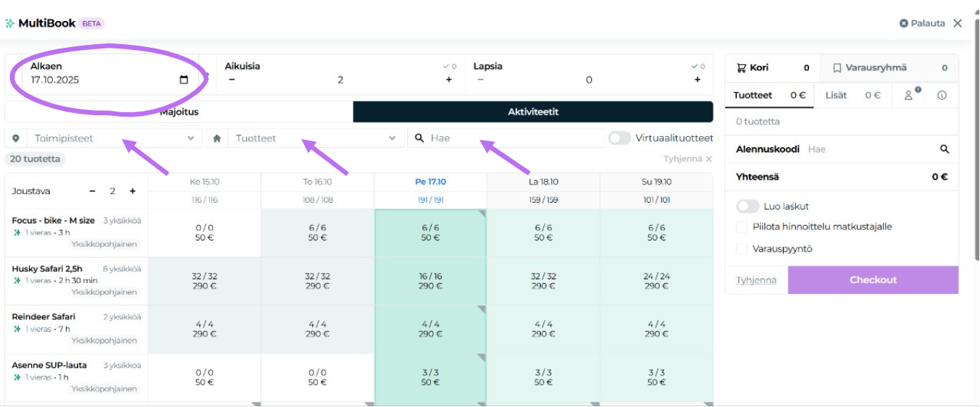Toggle the Luo laskut switch
The width and height of the screenshot is (980, 407).
(747, 206)
